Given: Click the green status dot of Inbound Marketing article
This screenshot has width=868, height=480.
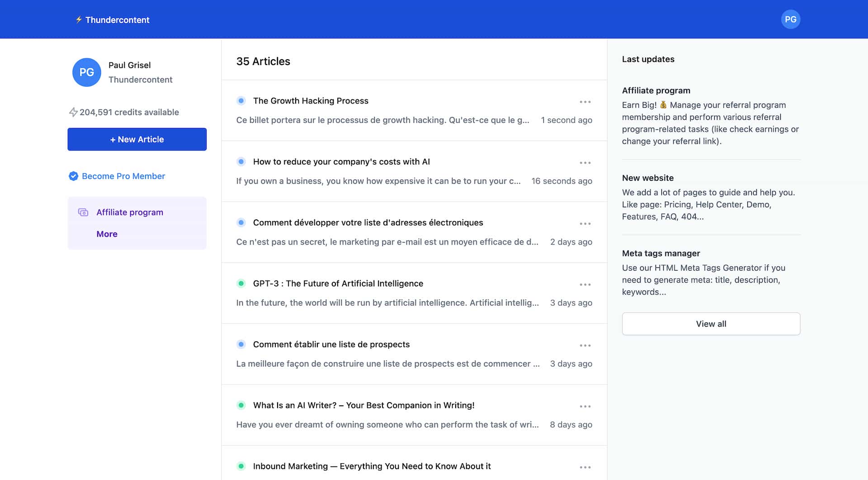Looking at the screenshot, I should [x=241, y=466].
